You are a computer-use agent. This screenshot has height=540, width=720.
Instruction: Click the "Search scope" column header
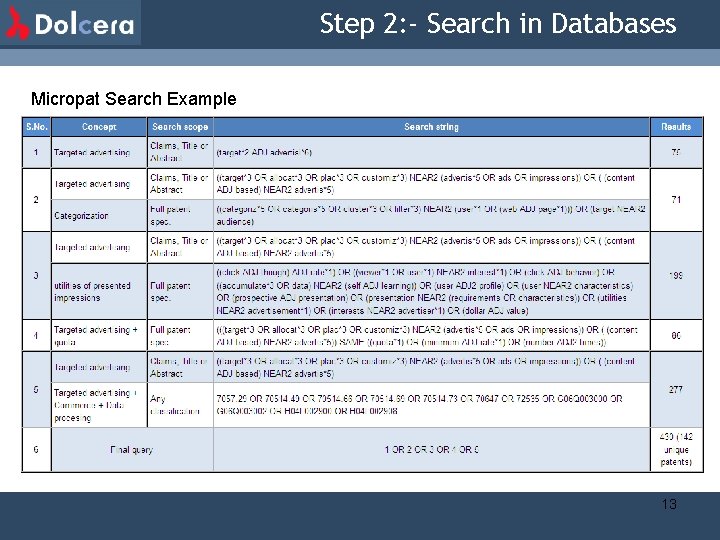tap(180, 127)
